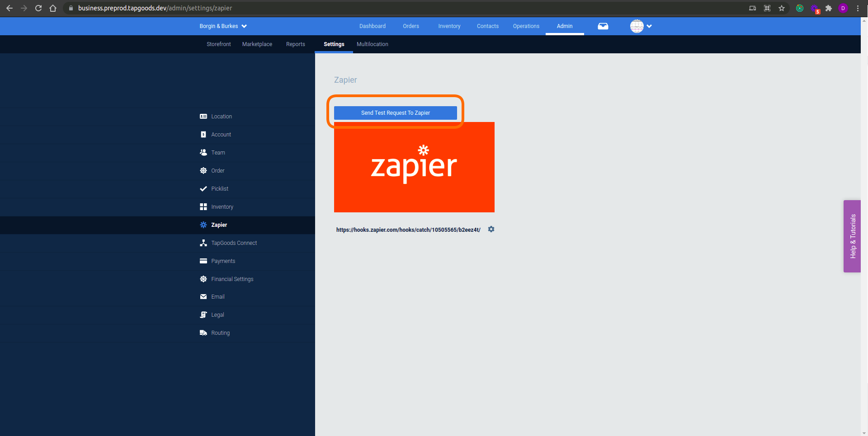Screen dimensions: 868x436
Task: Open the Legal settings link
Action: (217, 315)
